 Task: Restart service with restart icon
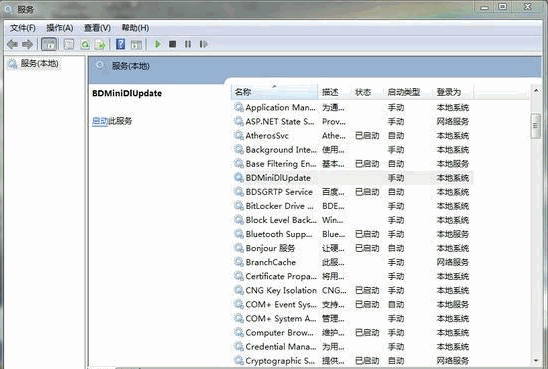[x=203, y=44]
